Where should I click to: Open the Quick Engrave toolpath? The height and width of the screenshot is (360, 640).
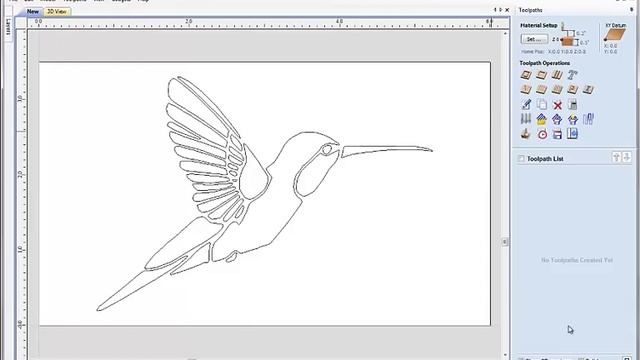[x=573, y=75]
